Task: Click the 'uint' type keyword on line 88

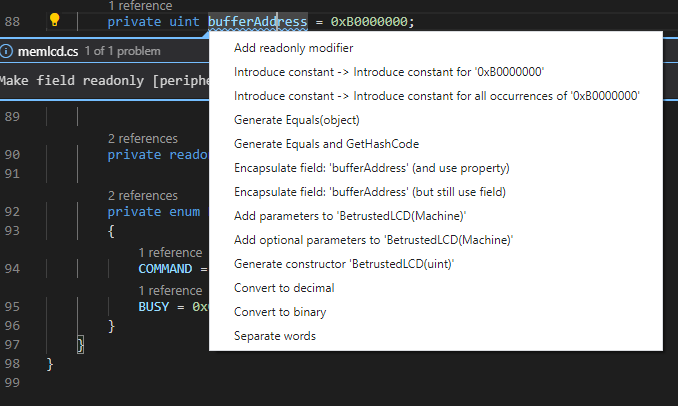Action: click(x=184, y=22)
